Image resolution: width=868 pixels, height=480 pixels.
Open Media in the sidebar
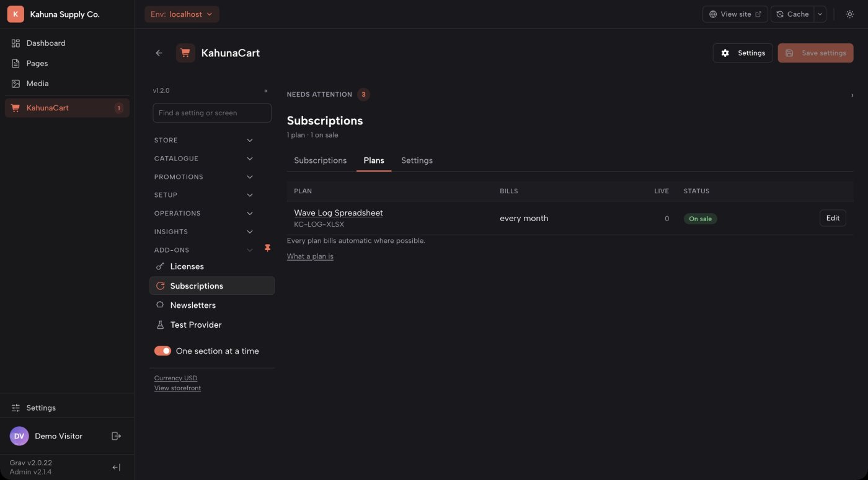(67, 84)
